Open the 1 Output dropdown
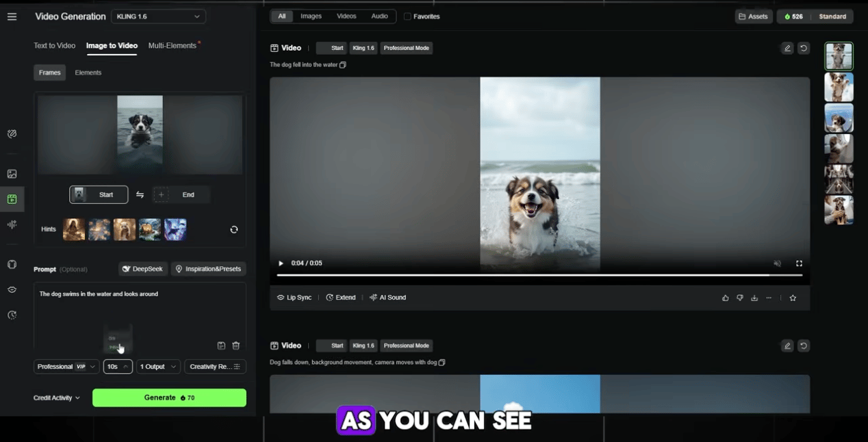This screenshot has width=868, height=442. [x=158, y=367]
